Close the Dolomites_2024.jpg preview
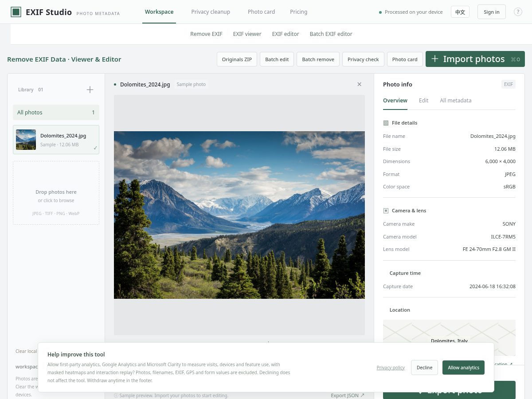The height and width of the screenshot is (399, 532). click(x=360, y=84)
